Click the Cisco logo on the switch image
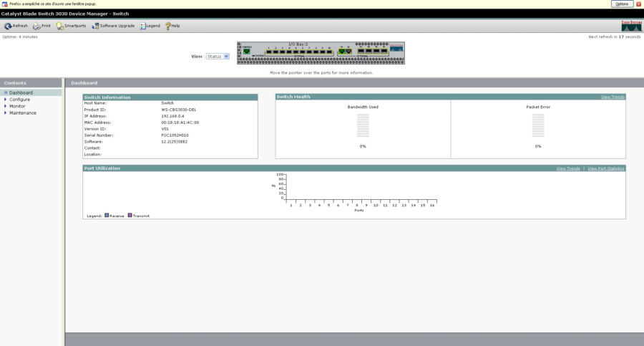This screenshot has height=346, width=644. tap(396, 48)
